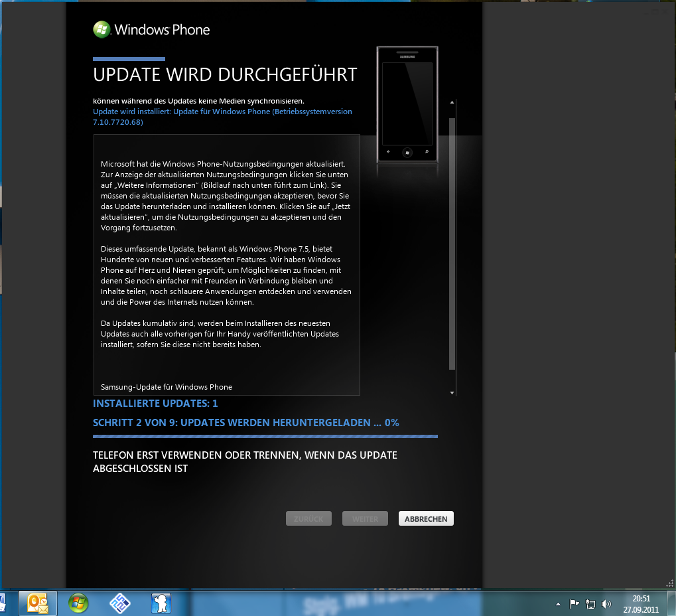Click the Samsung phone image

(x=407, y=105)
